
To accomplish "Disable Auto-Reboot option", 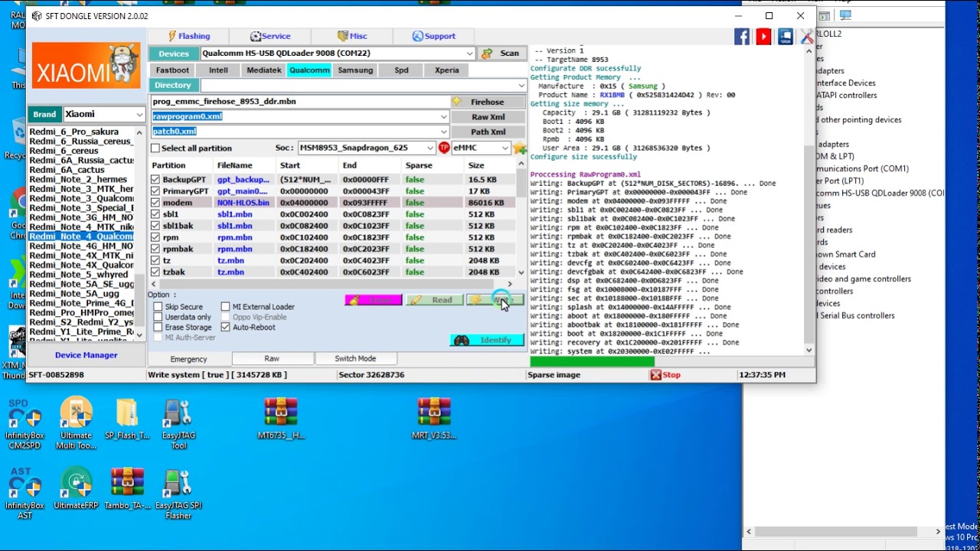I will [225, 328].
